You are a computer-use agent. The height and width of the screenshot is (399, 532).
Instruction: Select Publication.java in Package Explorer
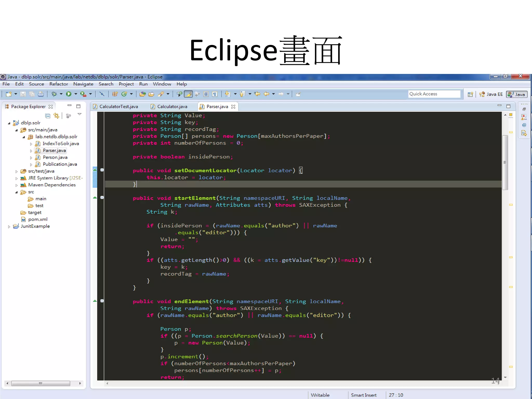(60, 164)
